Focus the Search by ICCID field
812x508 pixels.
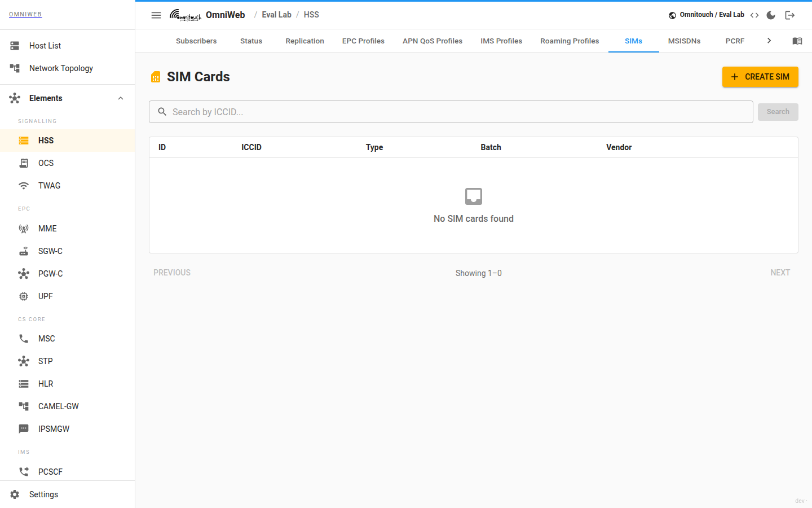(451, 112)
